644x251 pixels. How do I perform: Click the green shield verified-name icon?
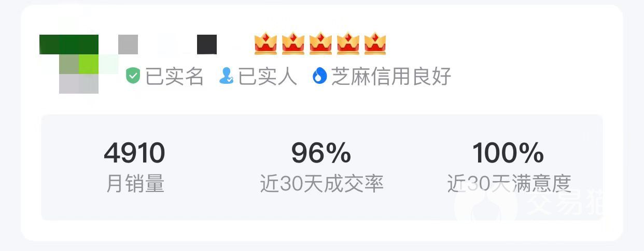point(133,77)
